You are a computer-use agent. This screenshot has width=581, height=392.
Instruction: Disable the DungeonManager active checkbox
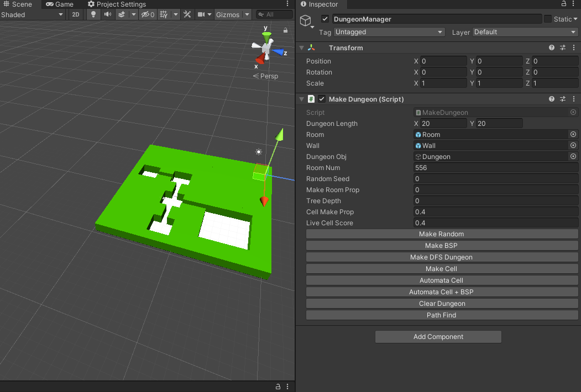(325, 19)
